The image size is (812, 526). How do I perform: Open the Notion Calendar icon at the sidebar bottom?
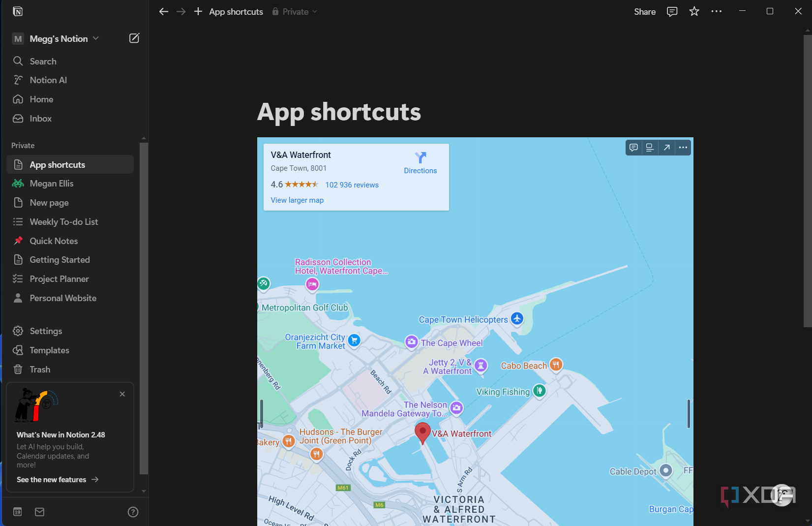click(x=18, y=512)
